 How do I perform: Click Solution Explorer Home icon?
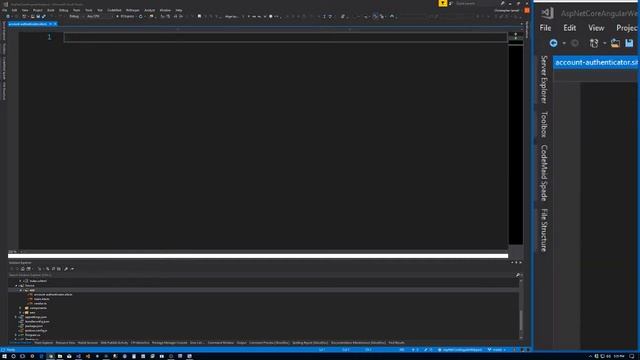pyautogui.click(x=23, y=269)
